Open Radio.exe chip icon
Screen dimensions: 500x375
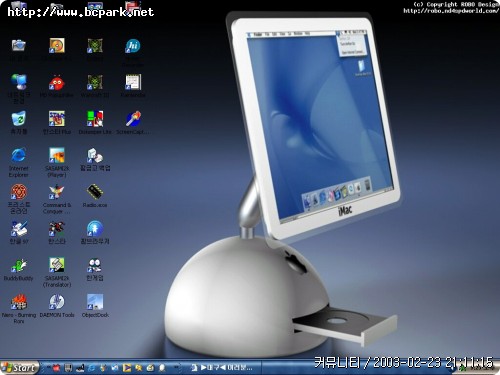tap(95, 192)
